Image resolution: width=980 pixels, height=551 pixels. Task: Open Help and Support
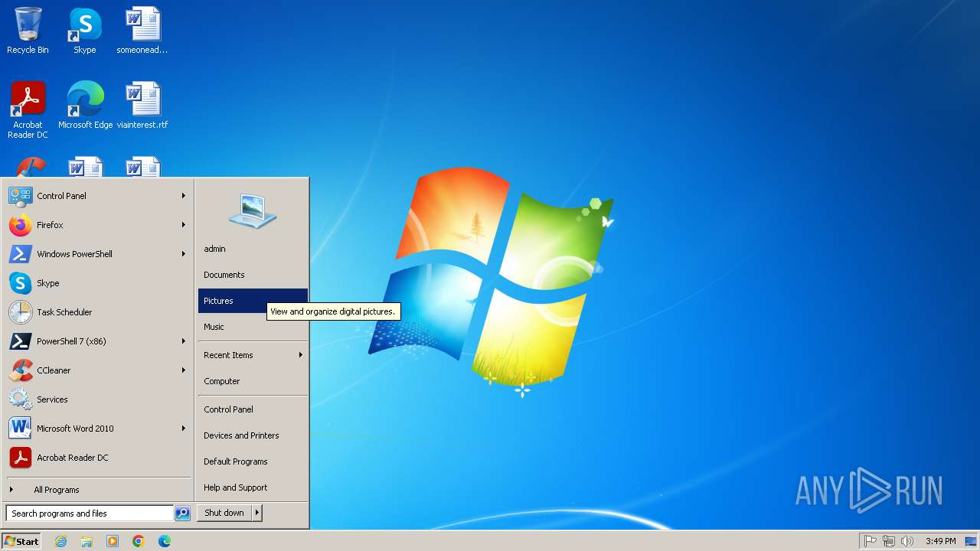click(x=253, y=487)
